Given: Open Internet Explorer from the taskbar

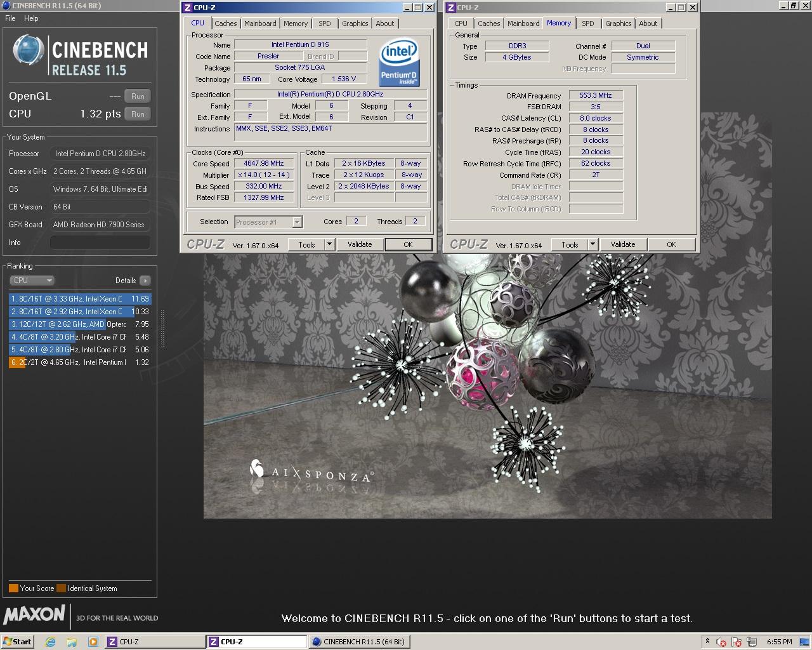Looking at the screenshot, I should point(50,642).
